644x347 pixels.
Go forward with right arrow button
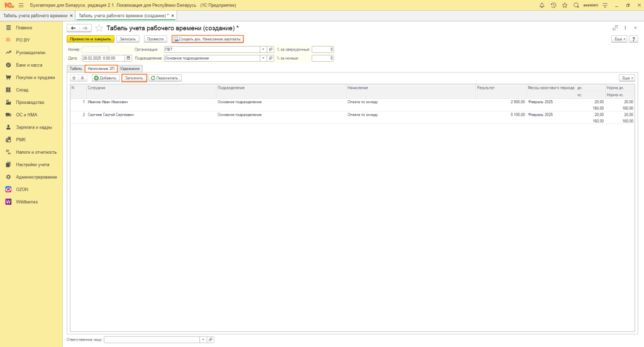[85, 28]
